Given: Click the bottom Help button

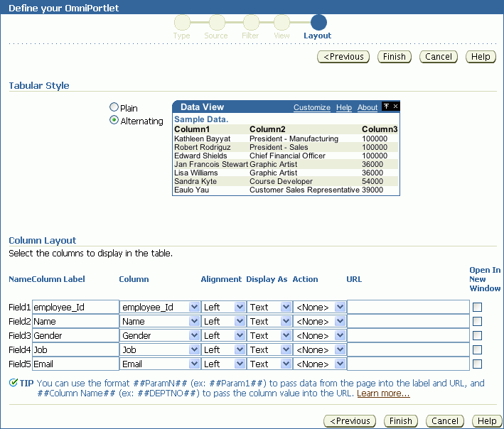Looking at the screenshot, I should [487, 421].
